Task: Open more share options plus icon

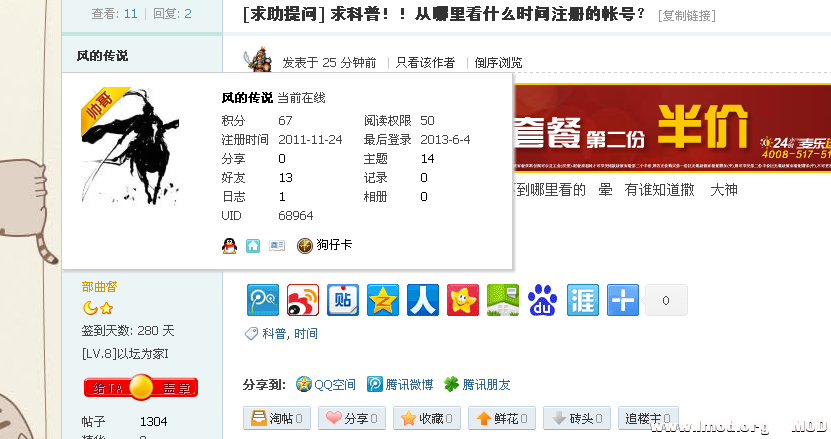Action: pos(623,300)
